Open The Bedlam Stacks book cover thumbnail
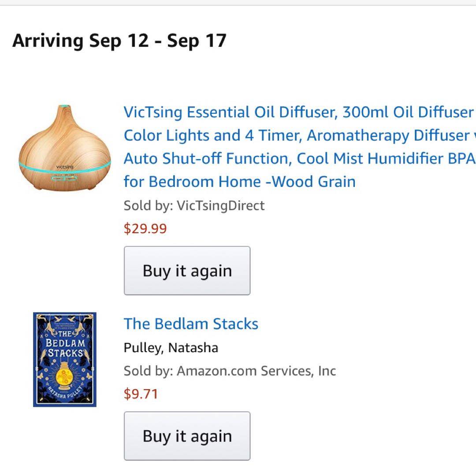The height and width of the screenshot is (476, 476). [x=65, y=359]
